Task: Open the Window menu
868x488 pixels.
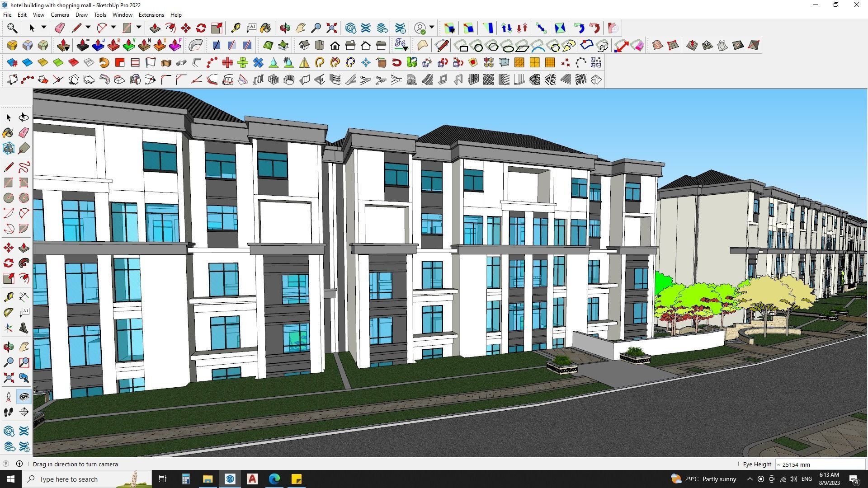Action: 122,14
